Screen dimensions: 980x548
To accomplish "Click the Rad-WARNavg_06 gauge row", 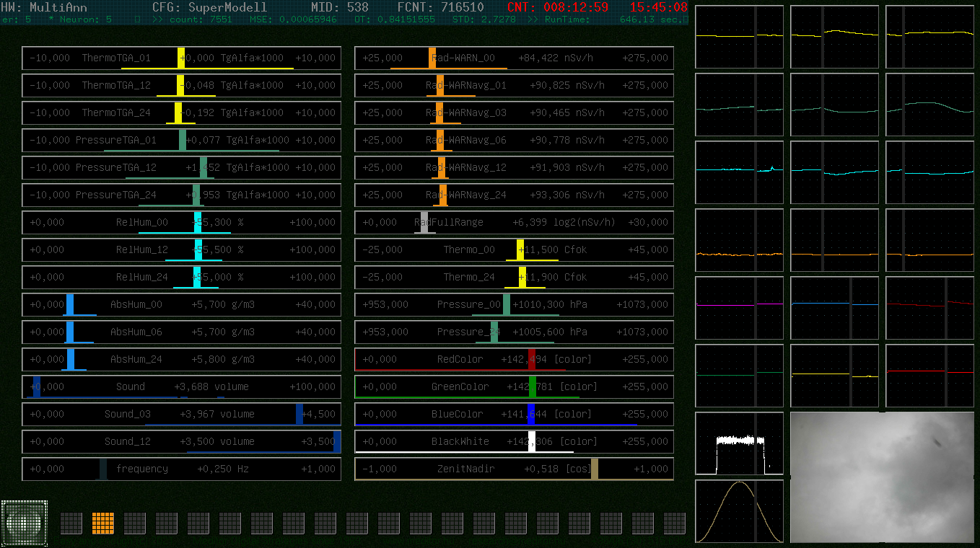I will [514, 141].
